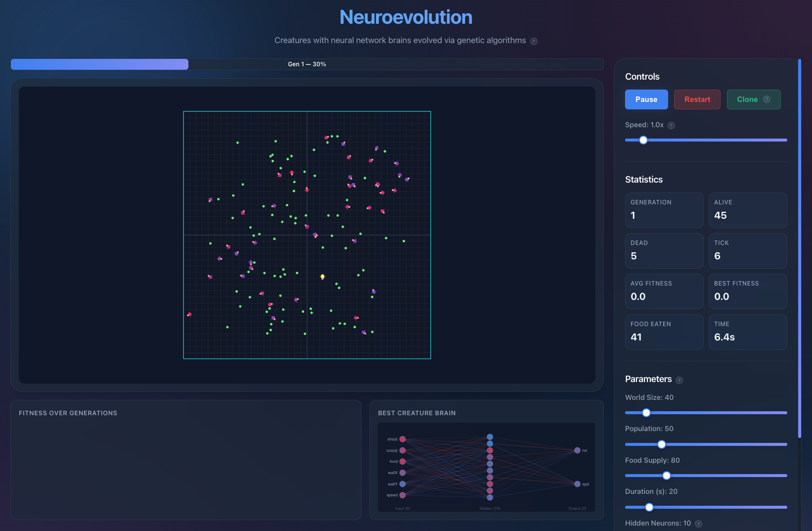This screenshot has width=812, height=531.
Task: Select the 'rot' output neuron node
Action: [x=577, y=450]
